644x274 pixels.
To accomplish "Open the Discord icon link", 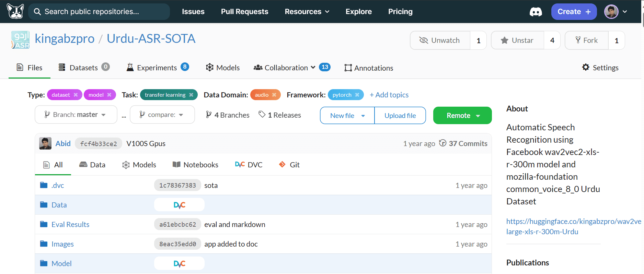I will 536,12.
